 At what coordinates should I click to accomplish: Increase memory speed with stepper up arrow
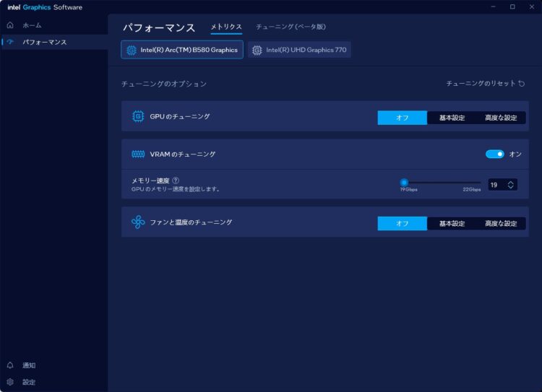(x=511, y=182)
